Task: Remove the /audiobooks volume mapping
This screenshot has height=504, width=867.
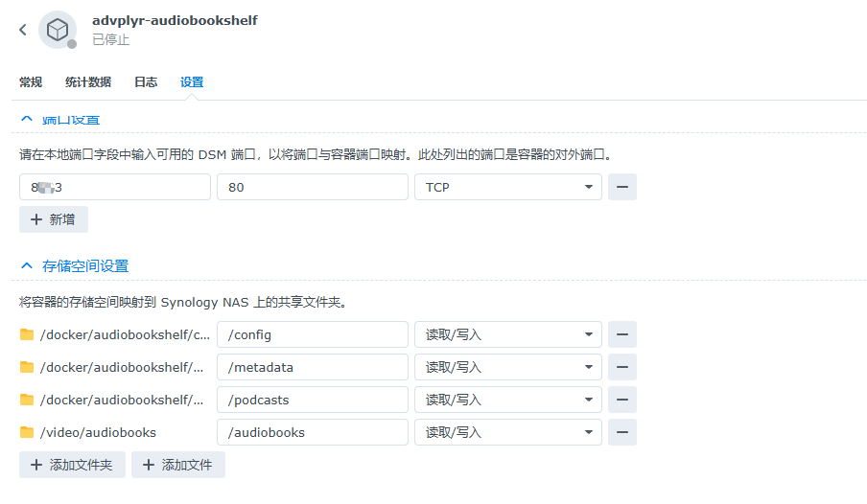Action: coord(622,432)
